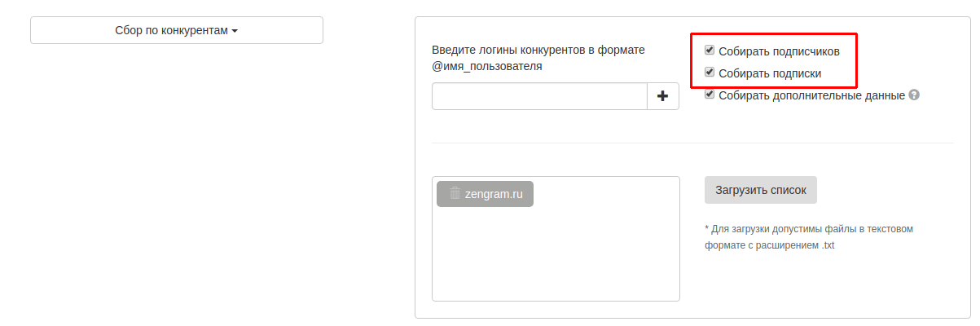Click the Собирать подписчиков label text

tap(779, 51)
